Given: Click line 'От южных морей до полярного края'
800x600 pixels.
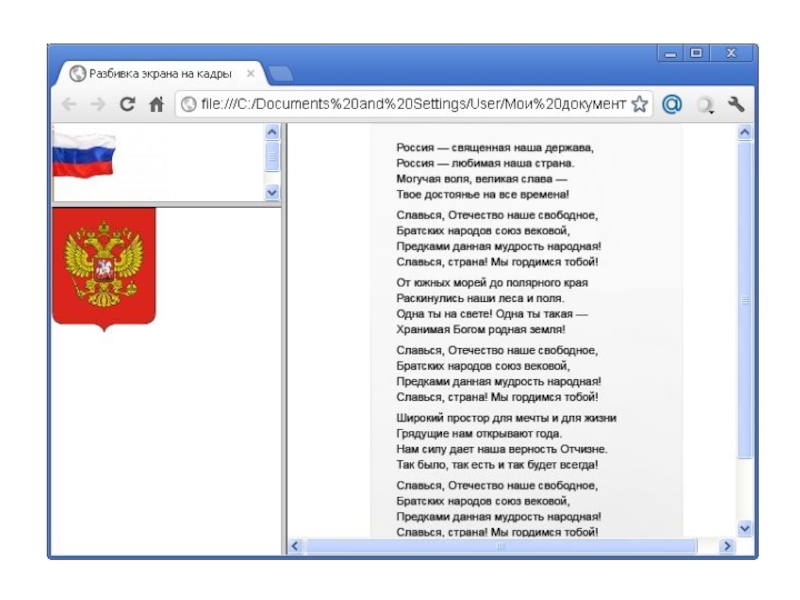Looking at the screenshot, I should (x=492, y=283).
